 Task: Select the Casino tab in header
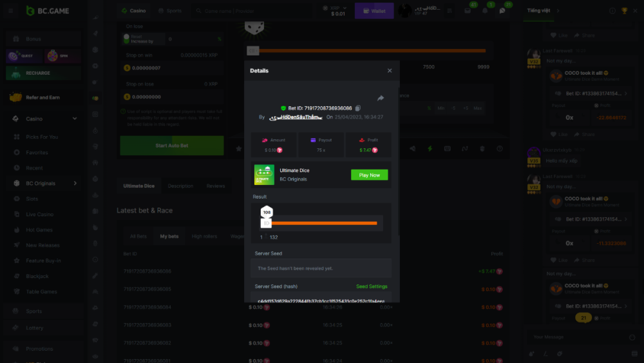coord(134,11)
